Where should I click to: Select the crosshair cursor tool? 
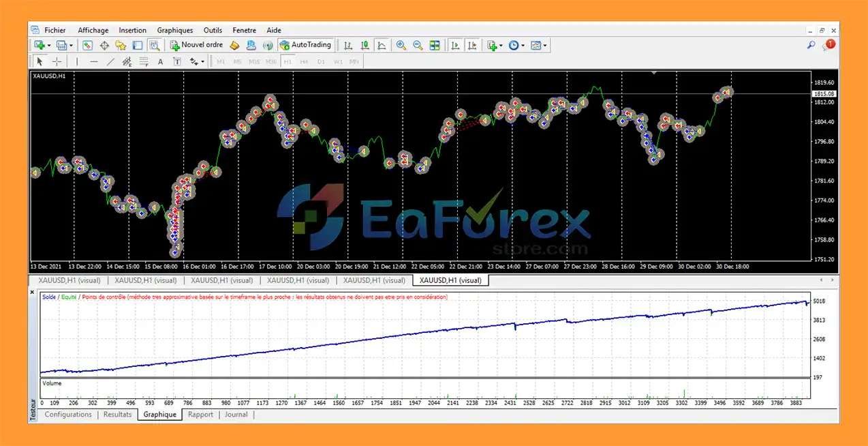pyautogui.click(x=57, y=62)
